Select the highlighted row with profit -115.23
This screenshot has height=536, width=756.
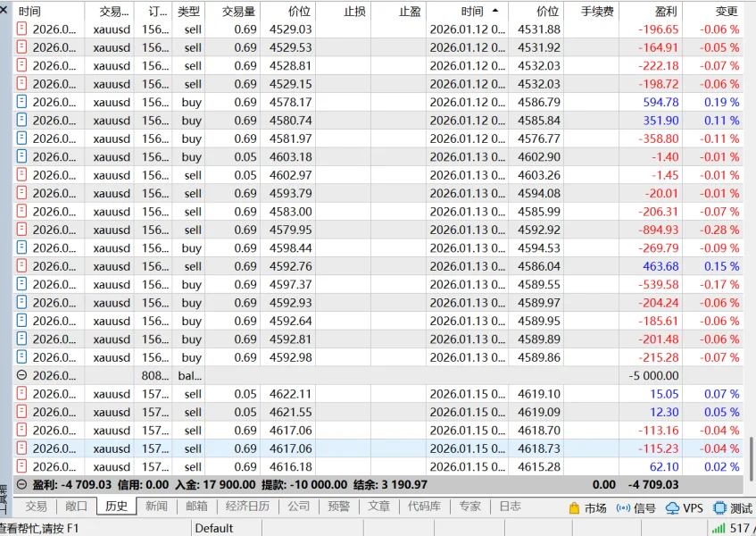click(378, 448)
